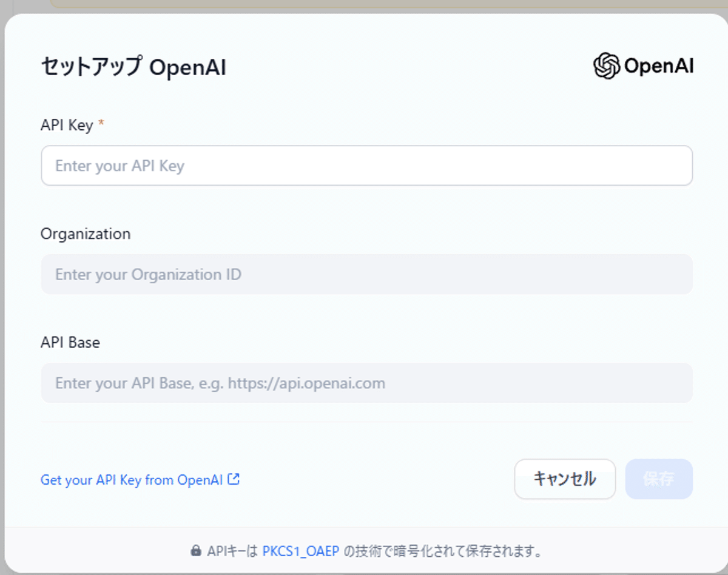Select the API Key input field
This screenshot has height=575, width=728.
pyautogui.click(x=366, y=165)
